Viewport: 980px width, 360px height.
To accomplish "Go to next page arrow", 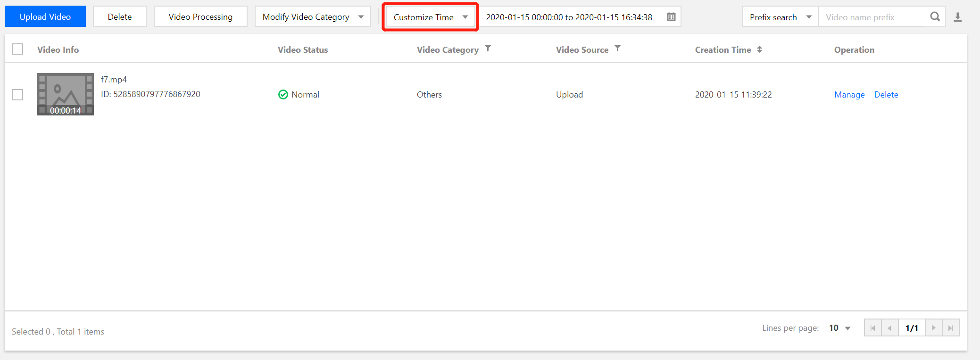I will [934, 328].
